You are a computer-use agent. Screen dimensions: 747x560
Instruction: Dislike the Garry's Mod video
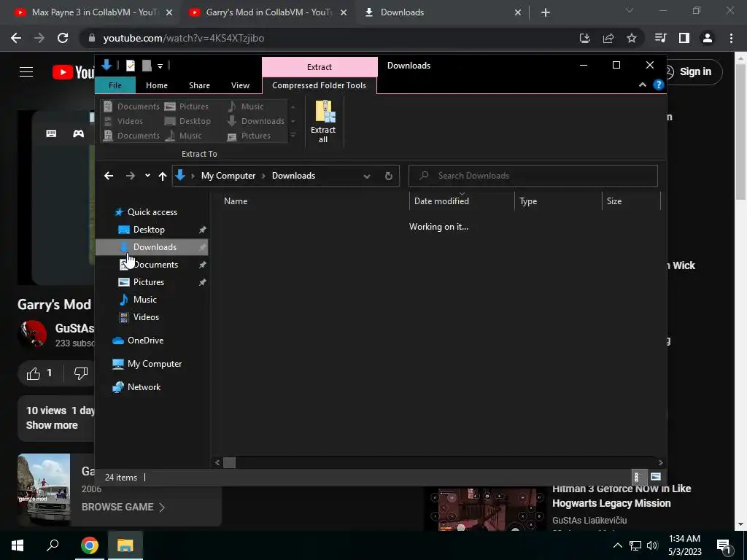click(x=80, y=373)
